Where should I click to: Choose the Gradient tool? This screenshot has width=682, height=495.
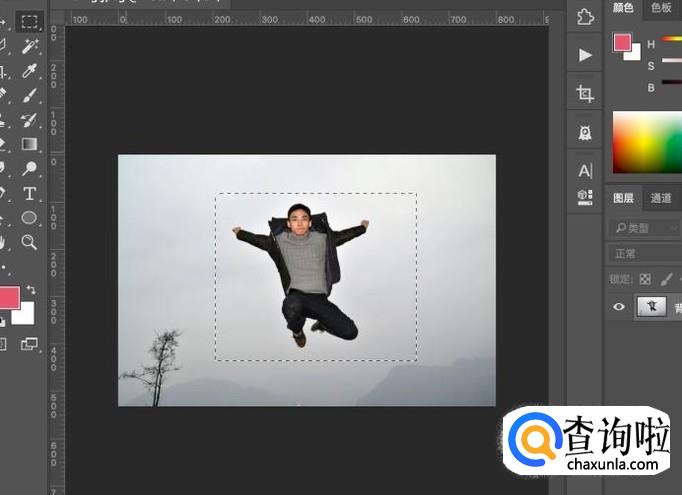[x=29, y=144]
